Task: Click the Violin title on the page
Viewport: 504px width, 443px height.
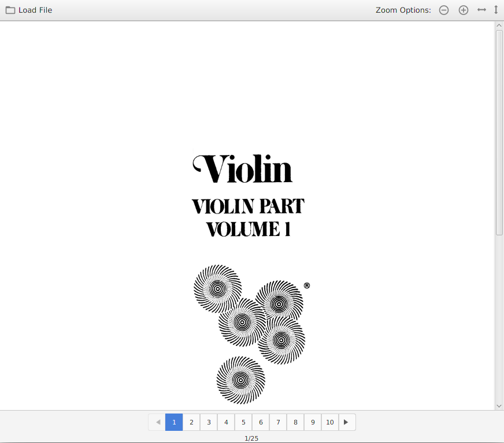Action: pyautogui.click(x=242, y=168)
